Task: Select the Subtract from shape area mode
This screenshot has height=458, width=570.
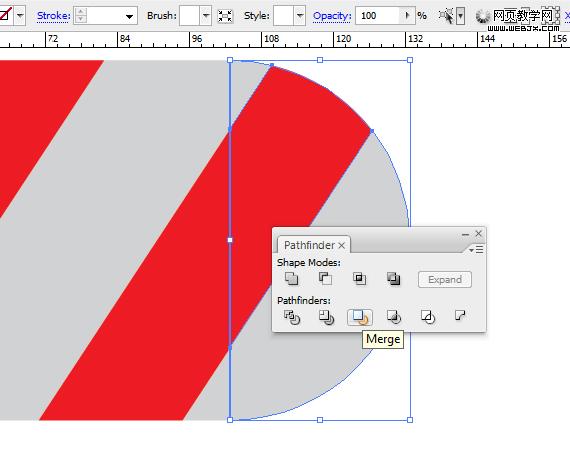Action: click(x=325, y=279)
